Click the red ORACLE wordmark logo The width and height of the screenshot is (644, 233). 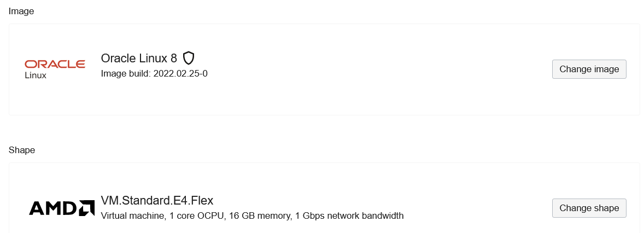coord(55,64)
